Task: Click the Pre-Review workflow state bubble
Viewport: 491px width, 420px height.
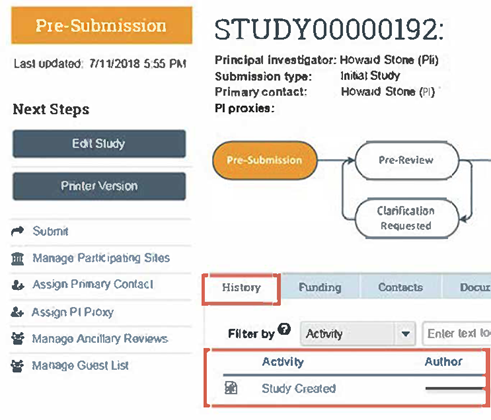Action: pos(406,160)
